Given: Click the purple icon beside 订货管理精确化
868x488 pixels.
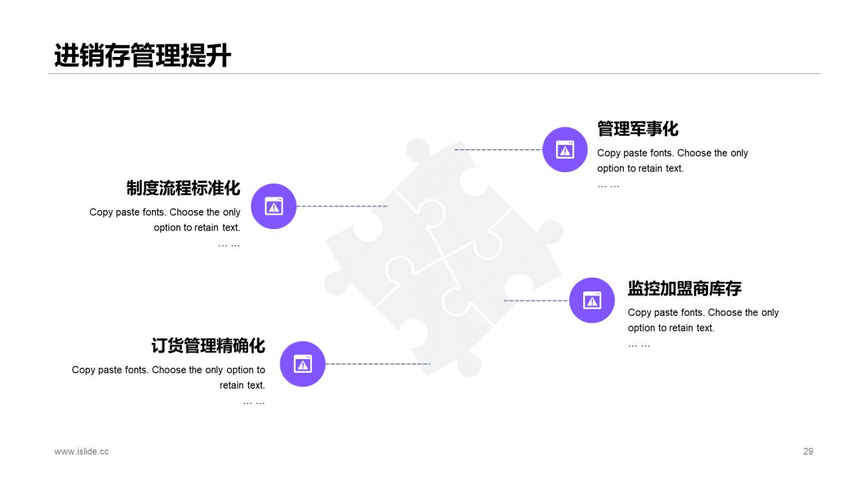Looking at the screenshot, I should tap(302, 364).
